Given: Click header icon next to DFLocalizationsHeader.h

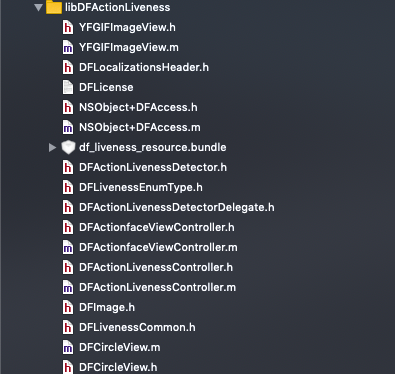Looking at the screenshot, I should point(68,67).
